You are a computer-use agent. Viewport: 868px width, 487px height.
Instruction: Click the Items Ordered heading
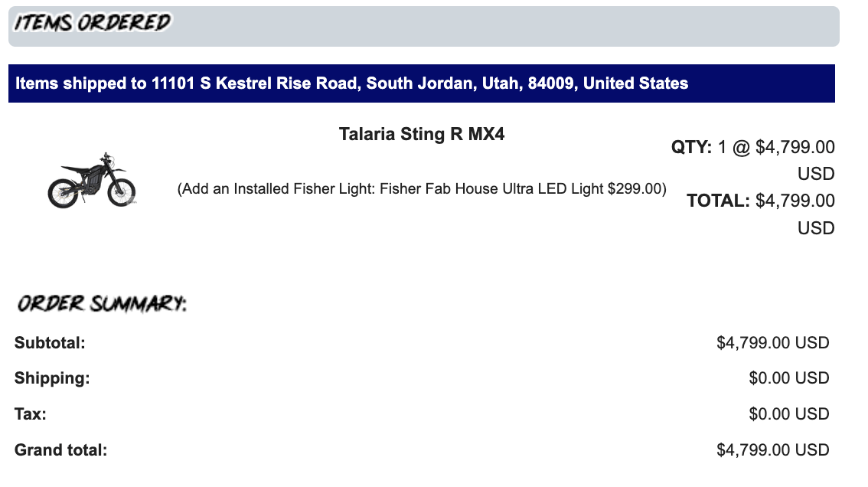point(93,23)
